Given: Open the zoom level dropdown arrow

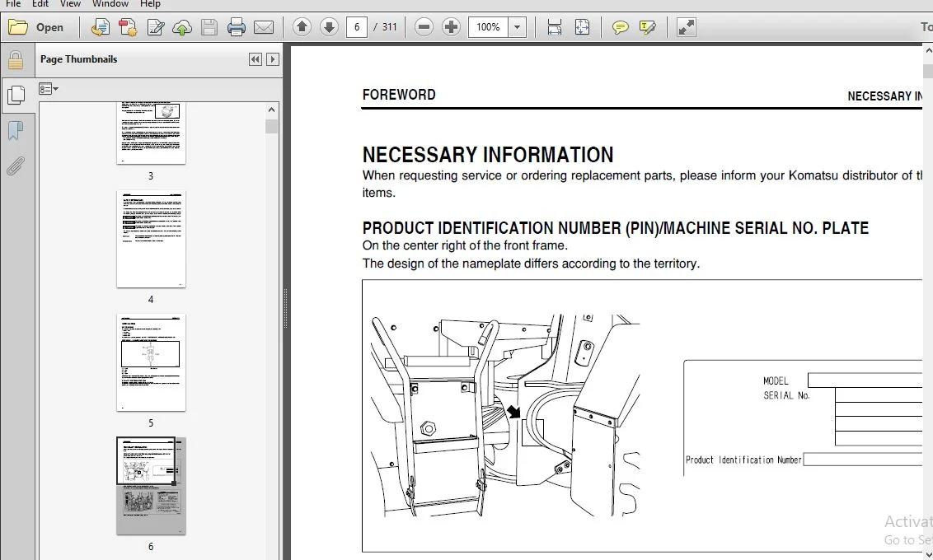Looking at the screenshot, I should (x=517, y=26).
